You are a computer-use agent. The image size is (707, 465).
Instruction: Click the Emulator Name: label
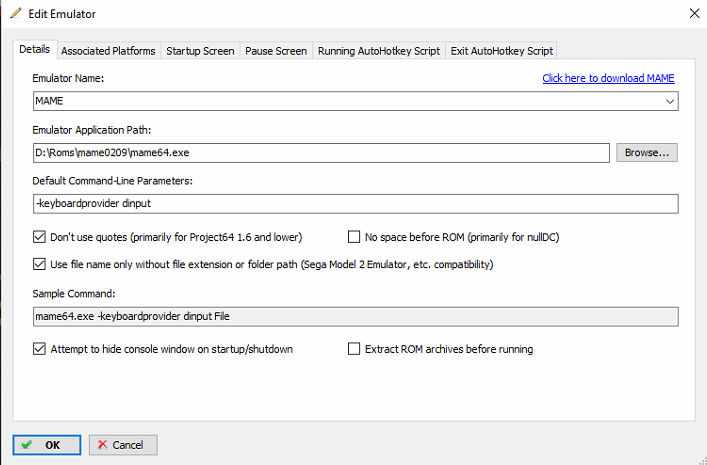(68, 78)
